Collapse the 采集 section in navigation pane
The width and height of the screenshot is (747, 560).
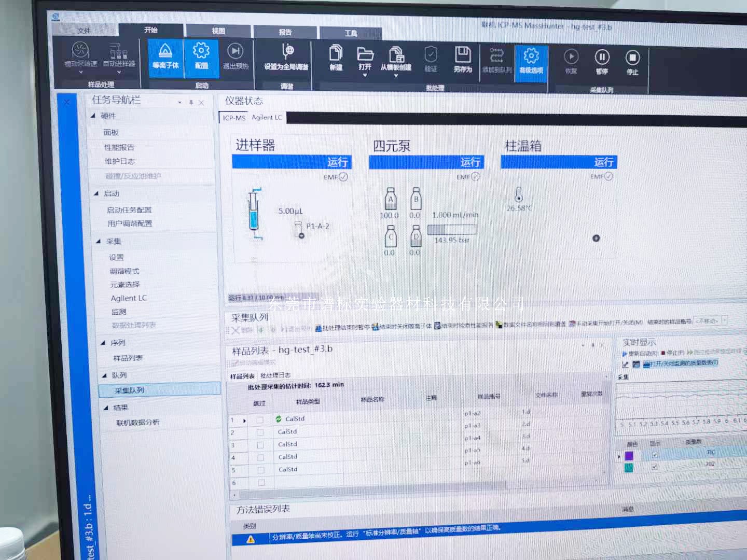click(x=99, y=241)
